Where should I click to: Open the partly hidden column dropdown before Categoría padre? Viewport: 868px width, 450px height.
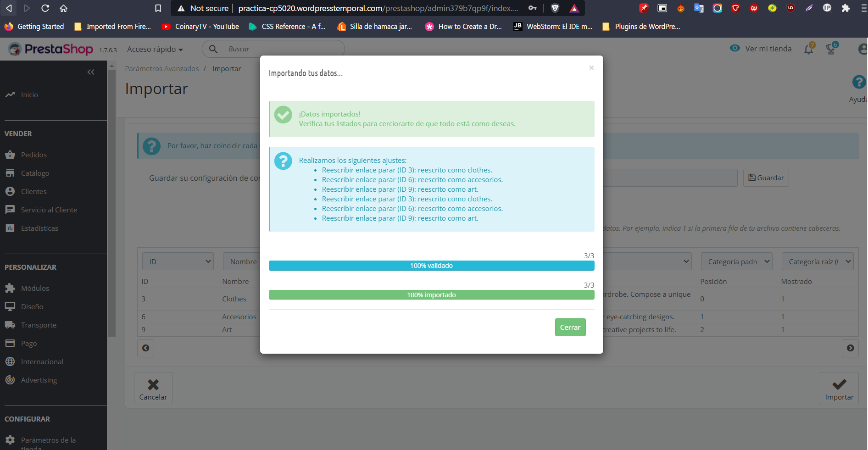click(x=647, y=261)
